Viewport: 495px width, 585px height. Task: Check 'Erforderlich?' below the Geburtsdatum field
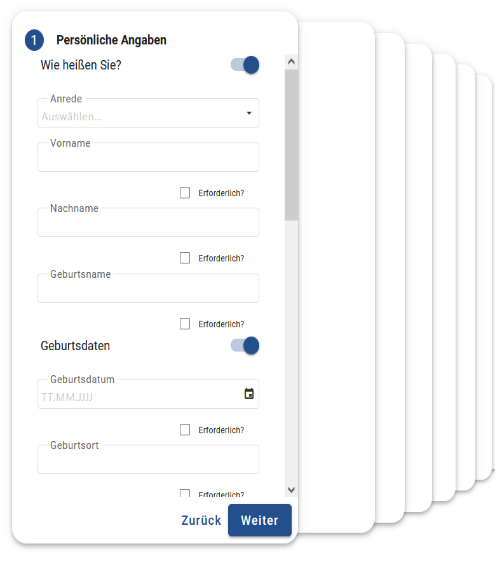[185, 430]
